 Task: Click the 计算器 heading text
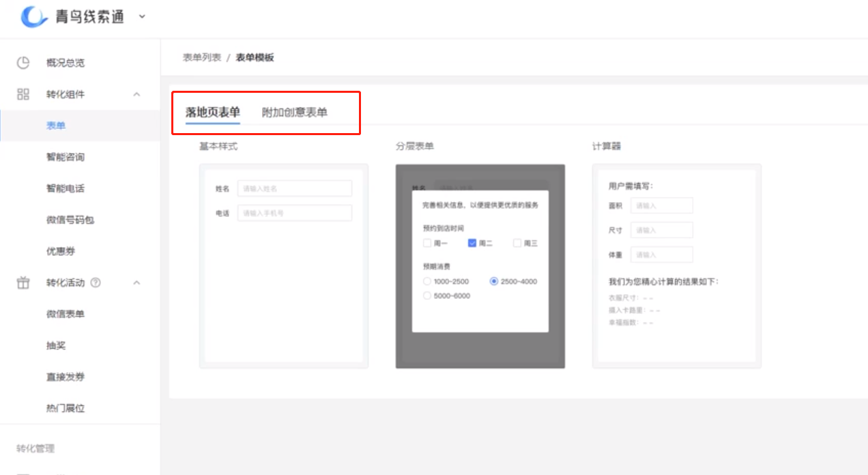pyautogui.click(x=607, y=146)
